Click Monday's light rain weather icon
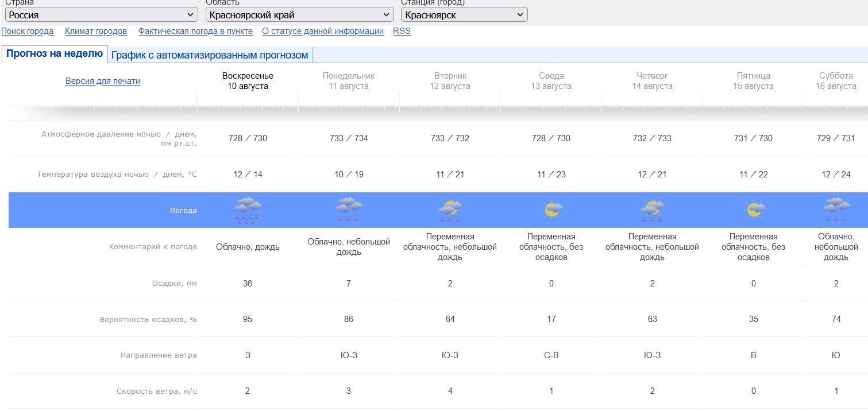The width and height of the screenshot is (868, 411). 349,210
